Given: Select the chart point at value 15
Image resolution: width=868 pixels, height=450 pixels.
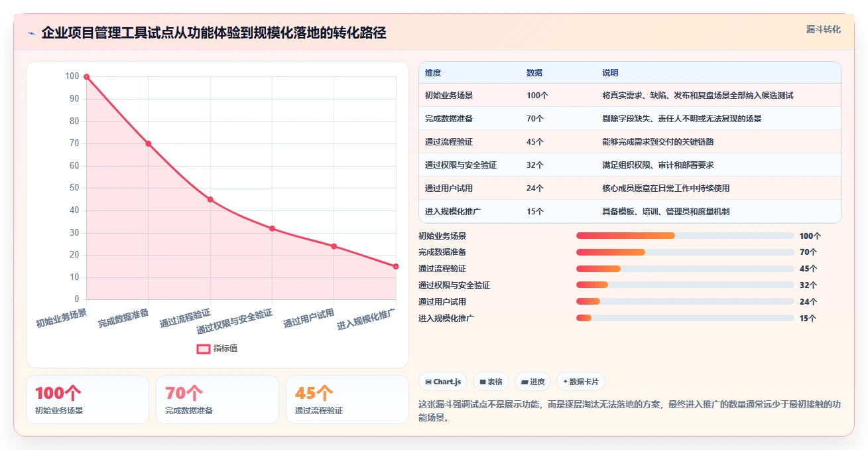Looking at the screenshot, I should (x=396, y=266).
